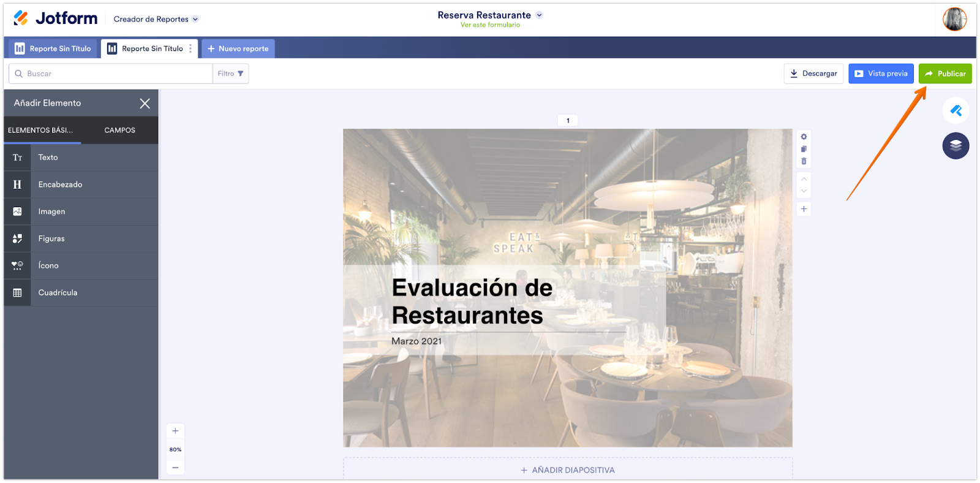Viewport: 980px width, 483px height.
Task: Zoom out with the minus button
Action: tap(175, 468)
